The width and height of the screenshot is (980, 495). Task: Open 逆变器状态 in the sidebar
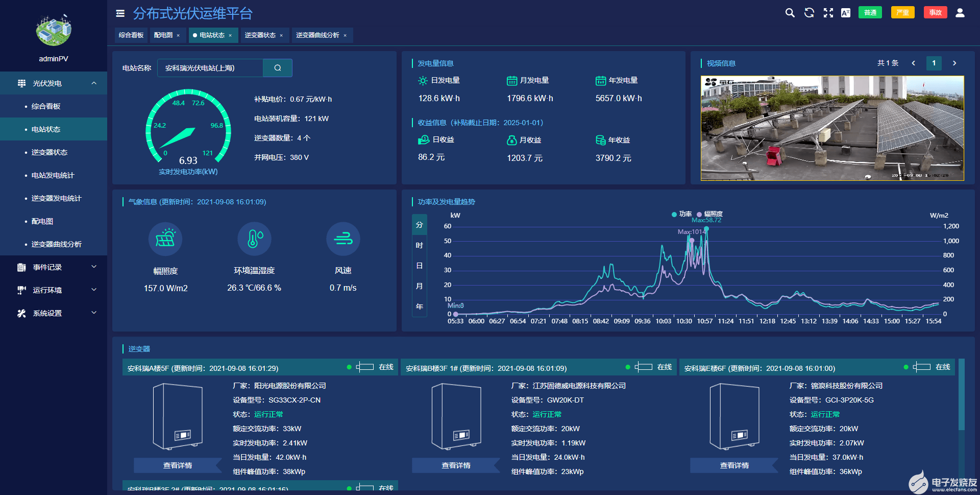tap(54, 152)
